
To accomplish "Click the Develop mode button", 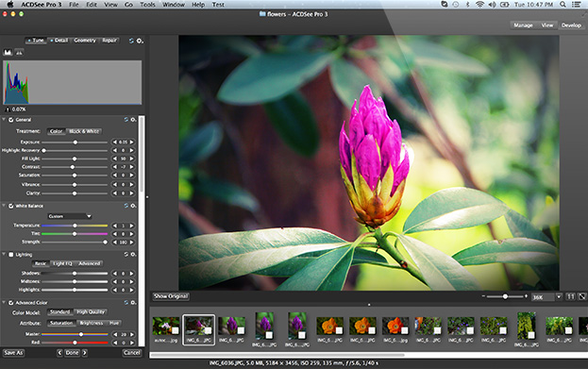I will pyautogui.click(x=571, y=25).
